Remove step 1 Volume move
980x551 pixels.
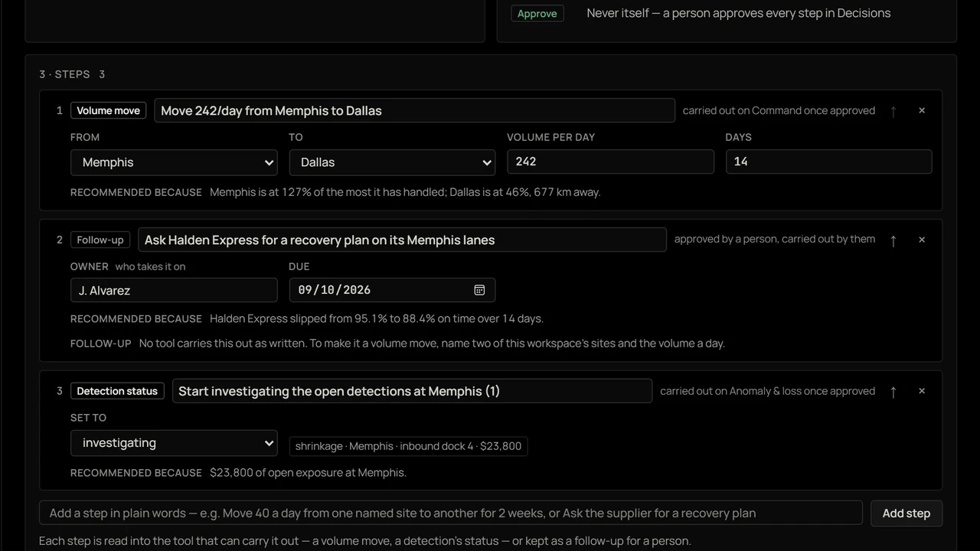(x=922, y=111)
